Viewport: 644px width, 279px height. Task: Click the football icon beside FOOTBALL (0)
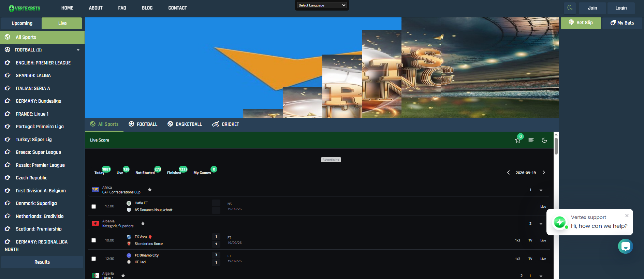[x=8, y=50]
